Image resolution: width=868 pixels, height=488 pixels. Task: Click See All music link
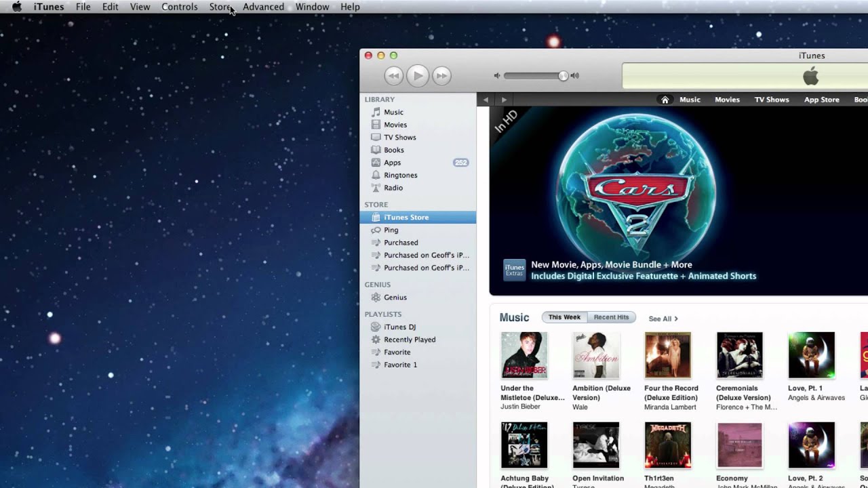click(663, 319)
